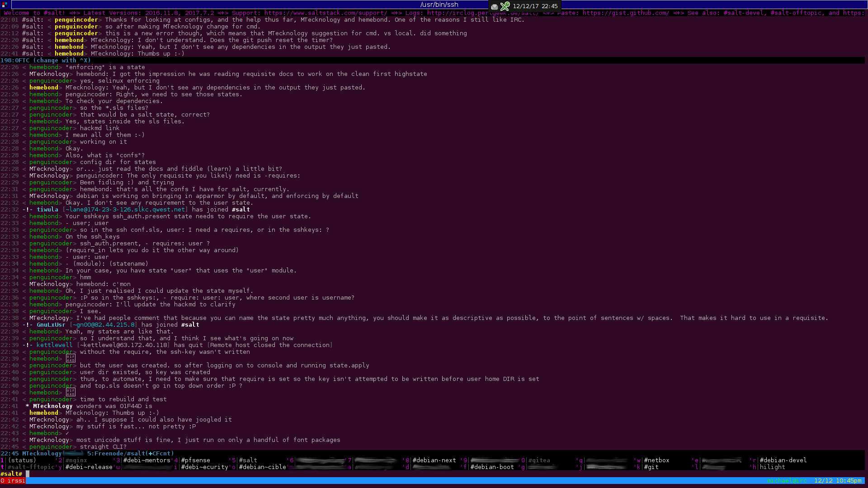
Task: Click 'yes, selinux enforcing' message
Action: coord(120,81)
